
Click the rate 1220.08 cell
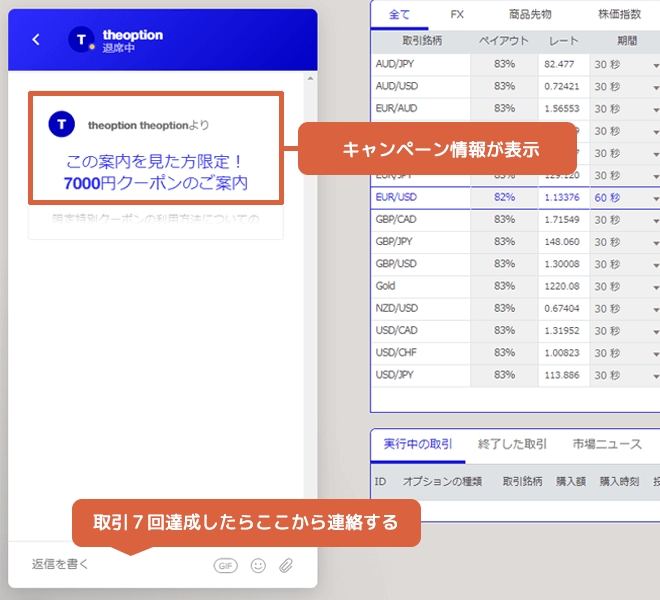point(564,286)
